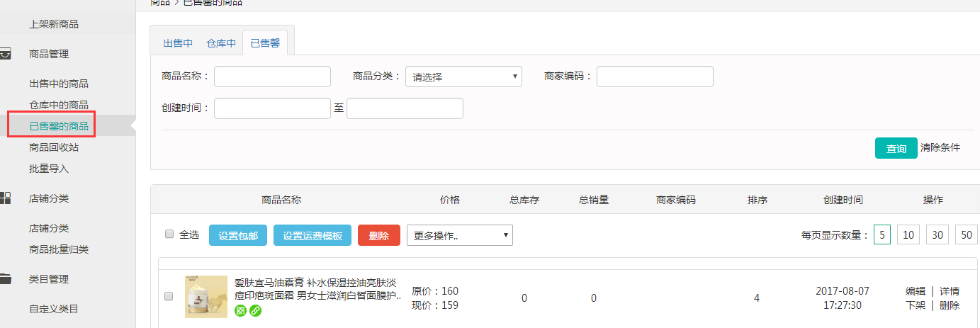The height and width of the screenshot is (328, 980).
Task: Click the green link icon under product
Action: 255,312
